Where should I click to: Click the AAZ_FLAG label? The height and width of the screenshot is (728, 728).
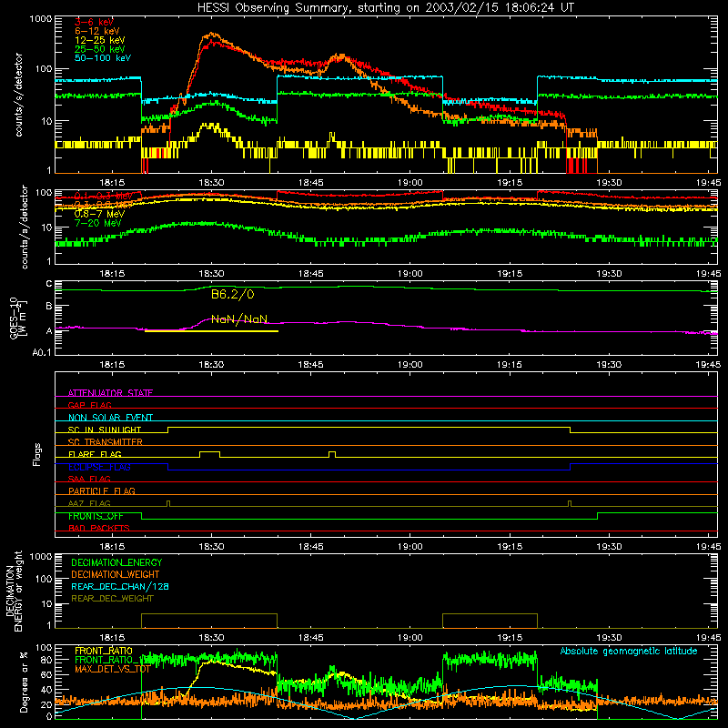(89, 503)
